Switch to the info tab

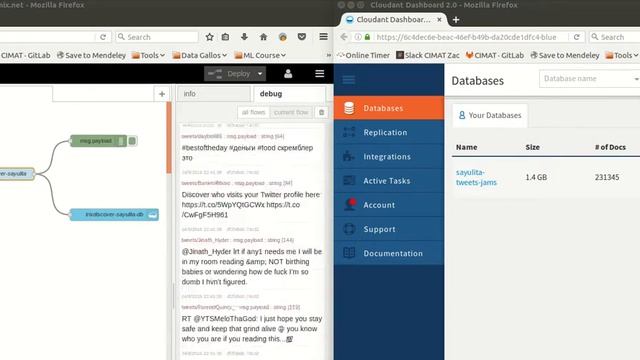point(214,94)
